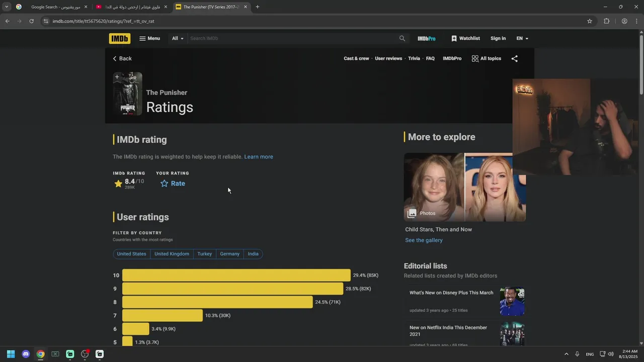Open a new browser tab
The width and height of the screenshot is (644, 362).
click(257, 7)
